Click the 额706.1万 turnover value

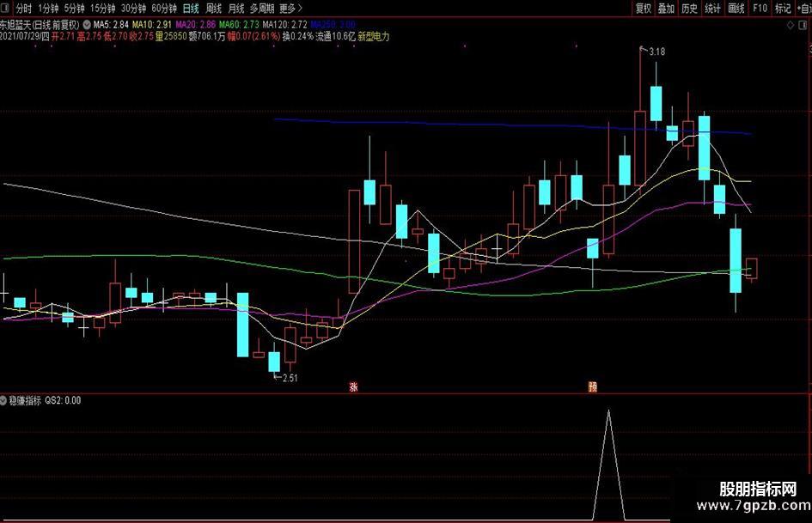coord(207,36)
